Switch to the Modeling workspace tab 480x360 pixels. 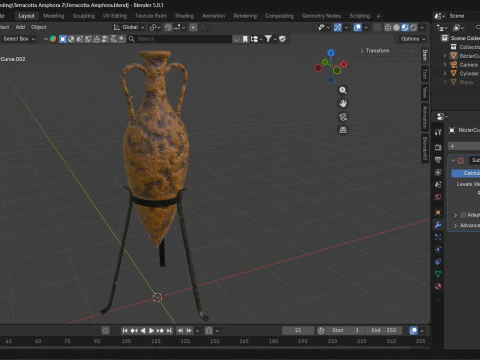53,16
